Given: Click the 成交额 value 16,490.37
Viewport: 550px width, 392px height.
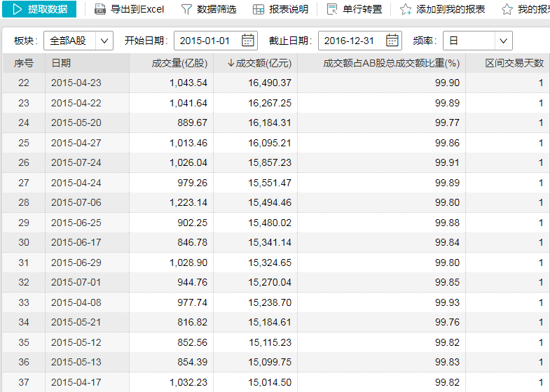Looking at the screenshot, I should (270, 83).
